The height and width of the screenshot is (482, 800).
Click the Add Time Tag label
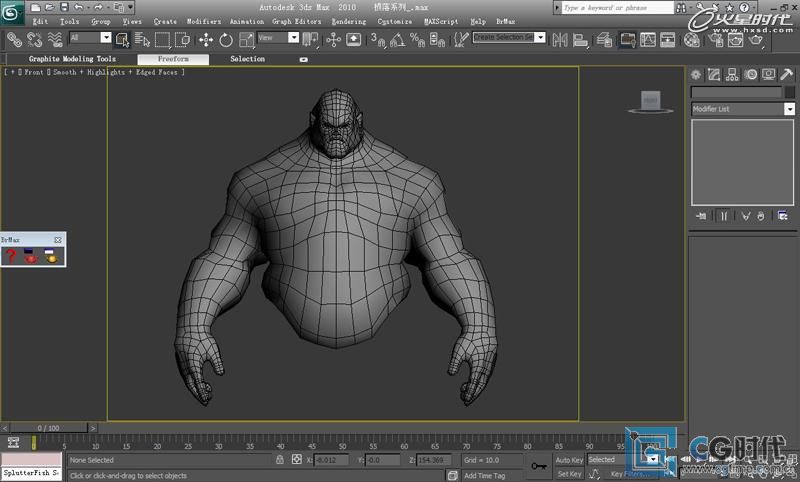point(484,475)
